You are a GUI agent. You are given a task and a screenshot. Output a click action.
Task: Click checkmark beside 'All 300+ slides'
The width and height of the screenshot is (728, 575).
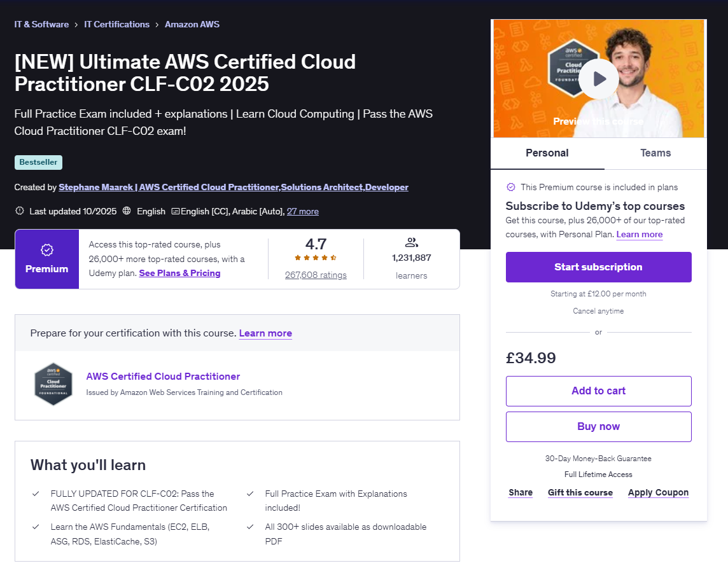(250, 527)
